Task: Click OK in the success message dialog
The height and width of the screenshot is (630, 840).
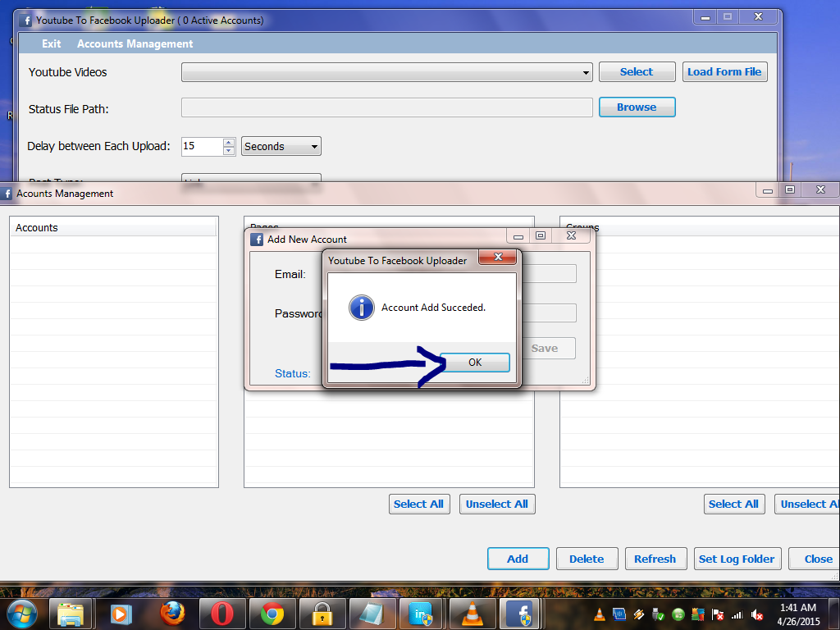Action: point(475,362)
